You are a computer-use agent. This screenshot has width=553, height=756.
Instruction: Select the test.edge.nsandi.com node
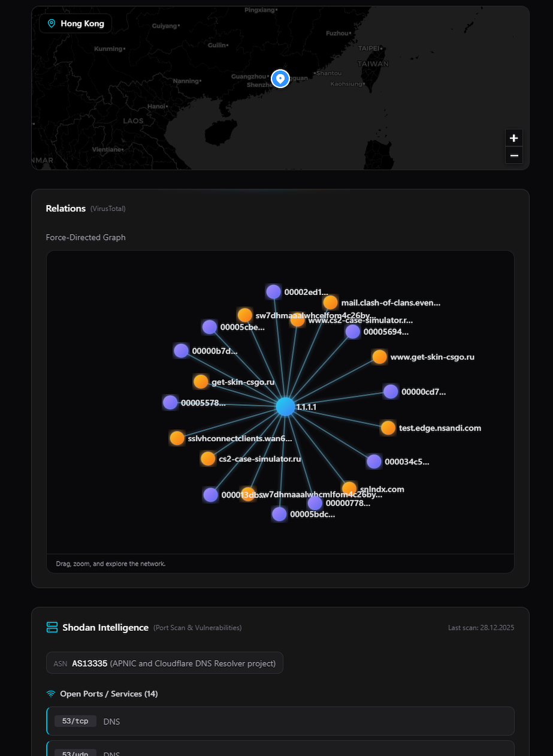click(388, 428)
